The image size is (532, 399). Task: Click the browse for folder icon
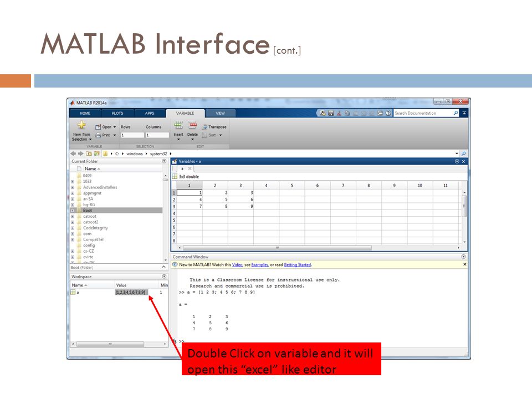[x=96, y=154]
